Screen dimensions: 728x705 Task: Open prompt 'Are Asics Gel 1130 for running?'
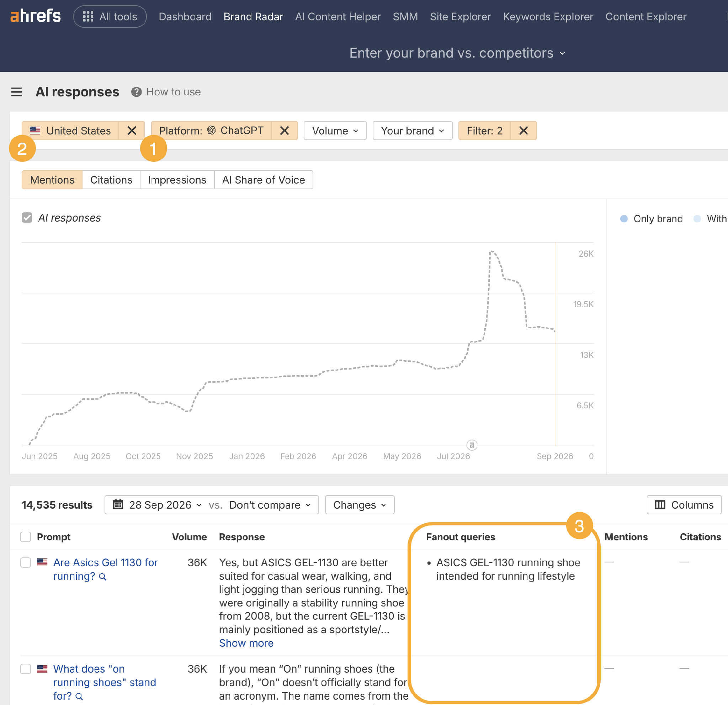click(105, 569)
